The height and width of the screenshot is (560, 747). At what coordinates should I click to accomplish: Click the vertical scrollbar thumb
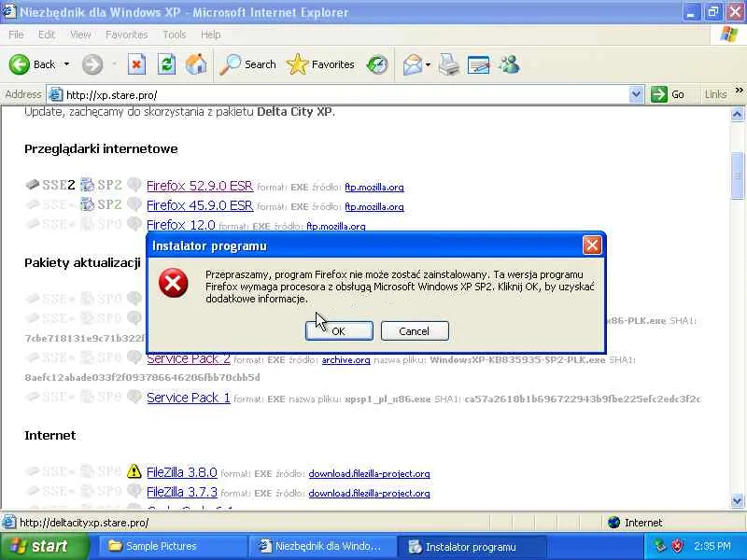coord(737,175)
